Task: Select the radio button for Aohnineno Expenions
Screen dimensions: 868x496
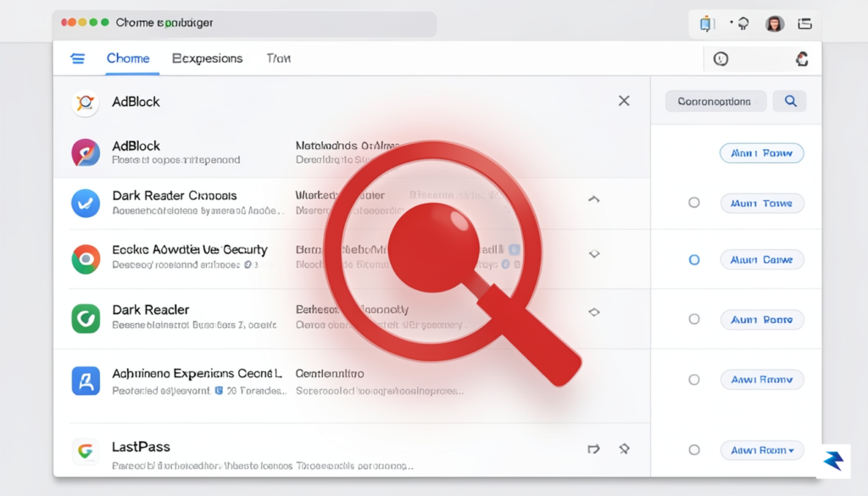Action: pos(693,380)
